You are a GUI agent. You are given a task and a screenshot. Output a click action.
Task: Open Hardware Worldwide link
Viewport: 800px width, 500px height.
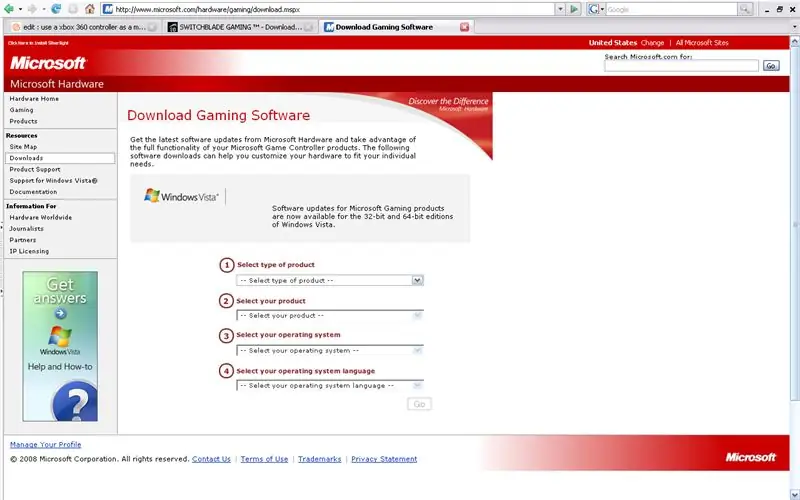[41, 217]
